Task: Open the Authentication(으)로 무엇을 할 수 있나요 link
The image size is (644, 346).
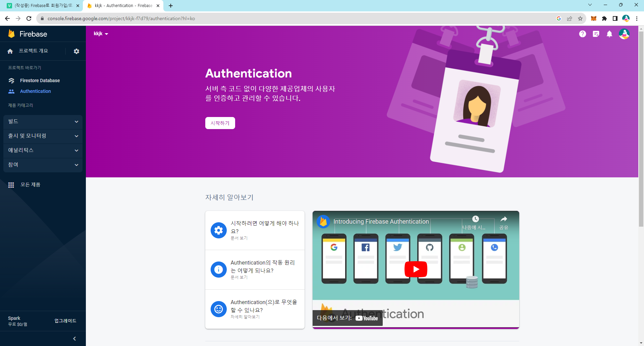Action: pos(255,309)
